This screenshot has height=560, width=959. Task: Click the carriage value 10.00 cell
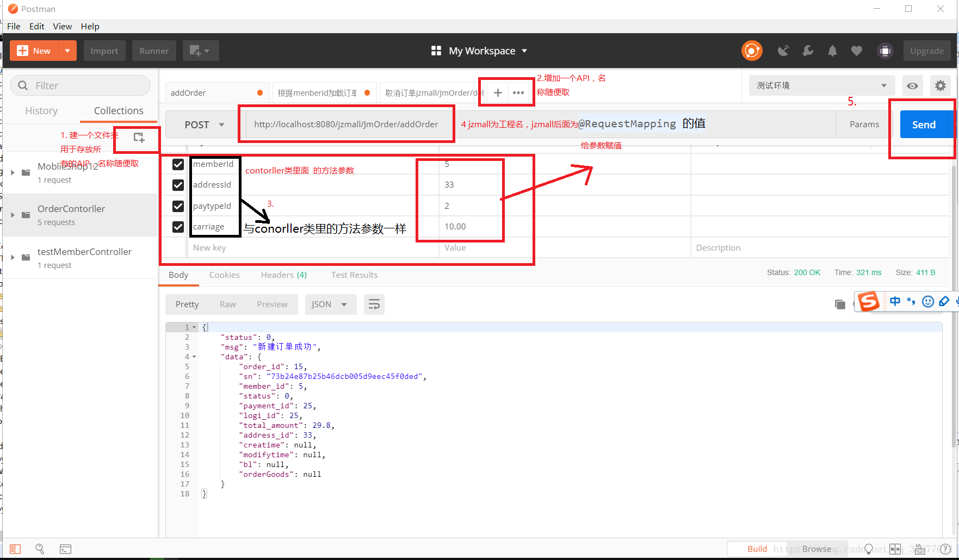click(x=565, y=227)
